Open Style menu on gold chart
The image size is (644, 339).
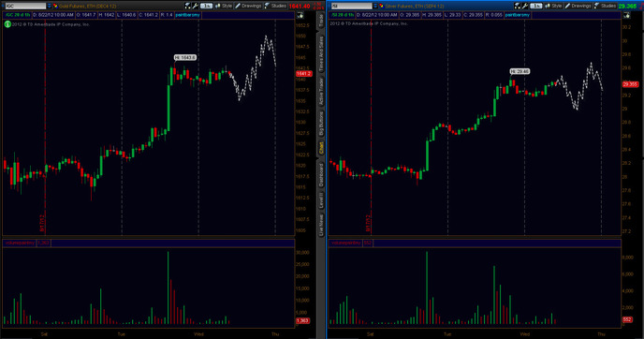[224, 6]
